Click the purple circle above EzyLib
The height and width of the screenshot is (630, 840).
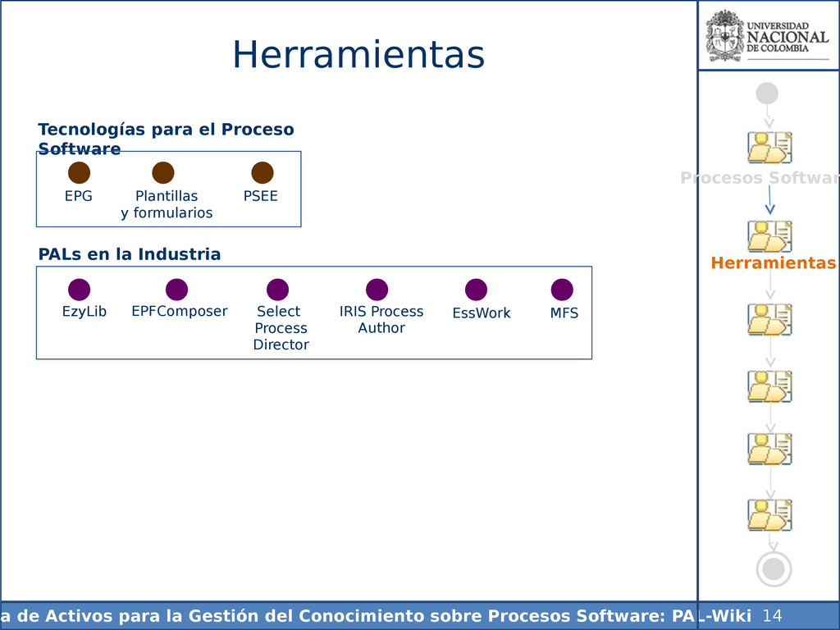coord(80,290)
